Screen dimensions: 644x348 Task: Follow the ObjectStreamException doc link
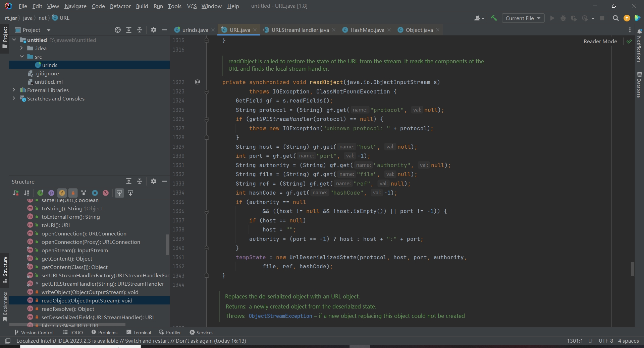(x=280, y=316)
